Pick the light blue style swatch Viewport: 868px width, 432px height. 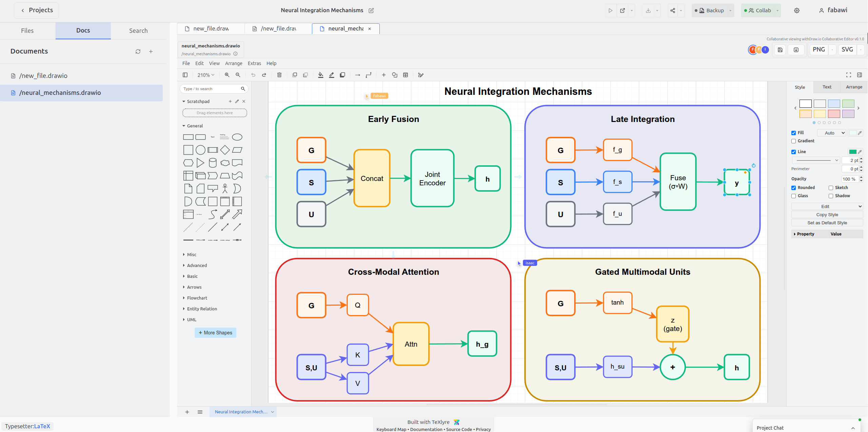[834, 104]
